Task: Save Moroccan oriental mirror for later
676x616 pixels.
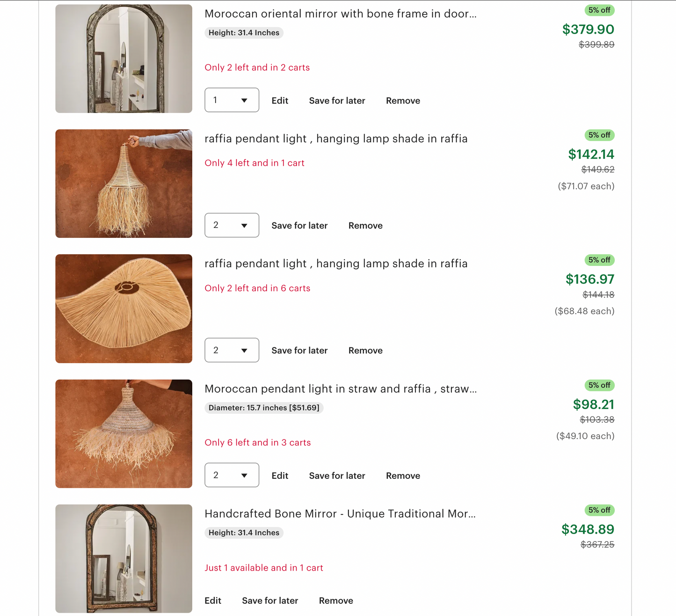Action: coord(337,101)
